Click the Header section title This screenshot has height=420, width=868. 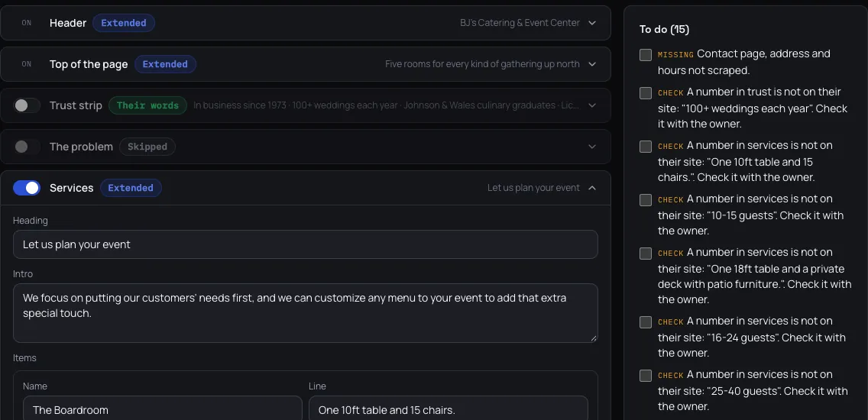pyautogui.click(x=68, y=23)
